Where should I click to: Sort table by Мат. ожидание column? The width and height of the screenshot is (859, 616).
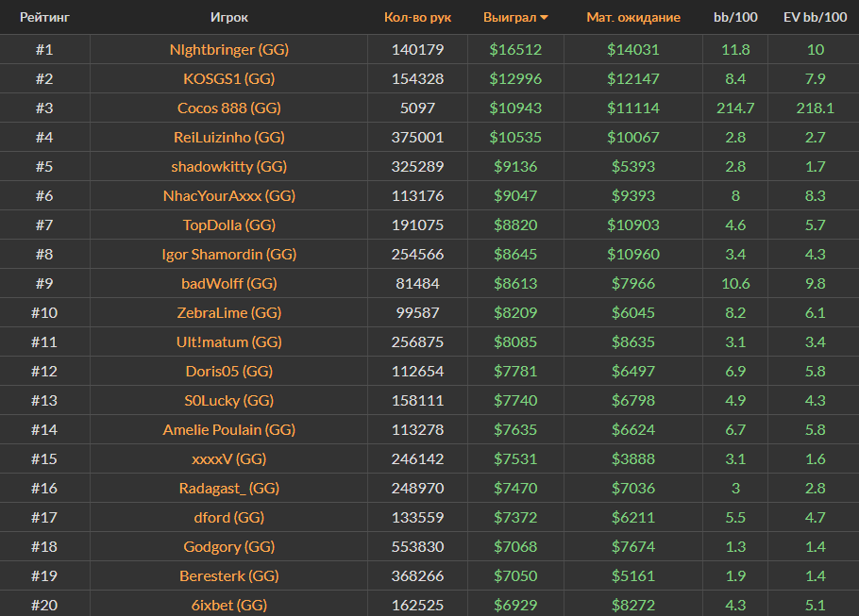[x=632, y=17]
